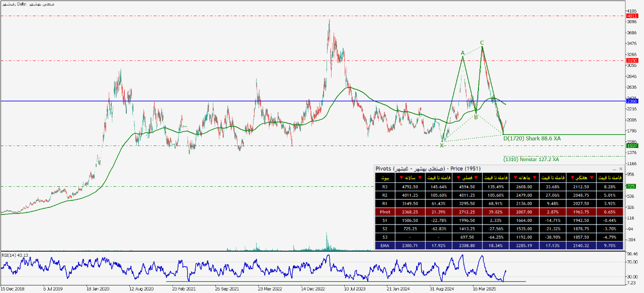
Task: Close the Pivots panel
Action: (620, 169)
